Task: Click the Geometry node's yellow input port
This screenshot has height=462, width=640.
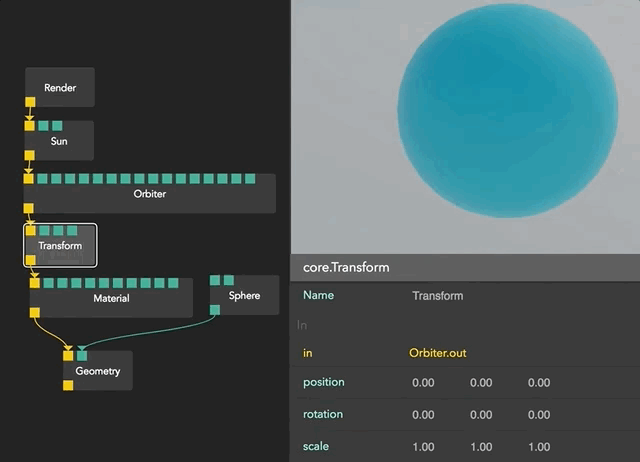Action: coord(68,356)
